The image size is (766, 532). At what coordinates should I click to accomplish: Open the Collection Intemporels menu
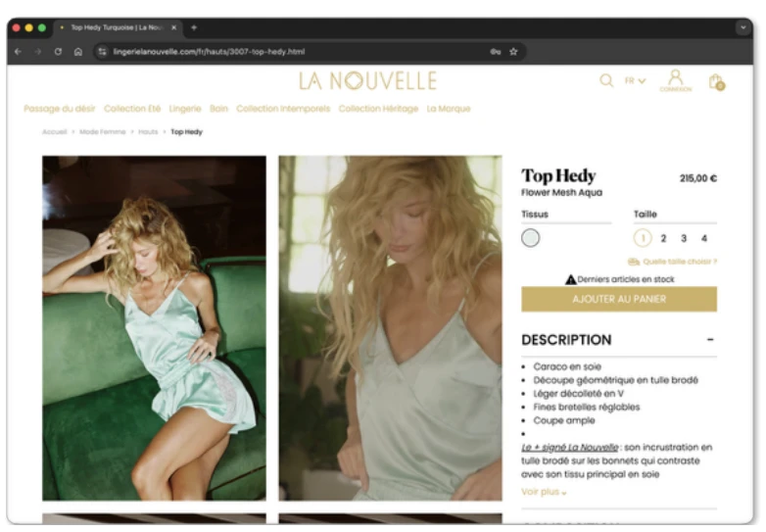[283, 109]
